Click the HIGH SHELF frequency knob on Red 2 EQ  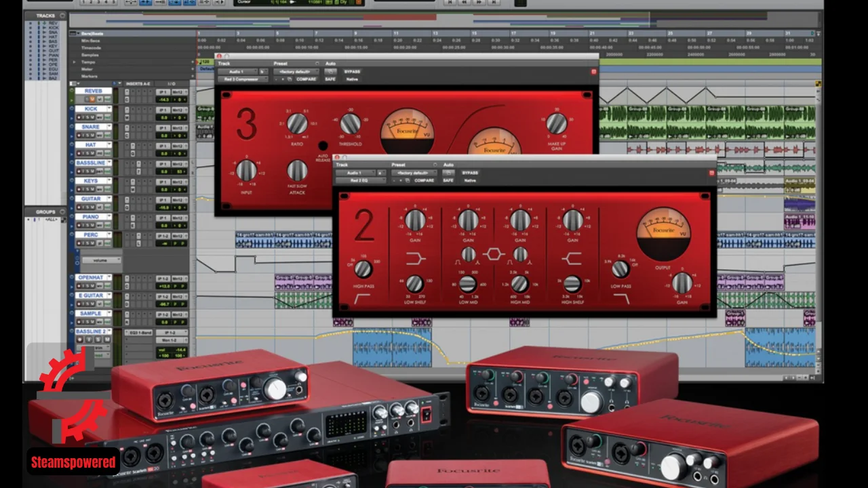tap(573, 283)
